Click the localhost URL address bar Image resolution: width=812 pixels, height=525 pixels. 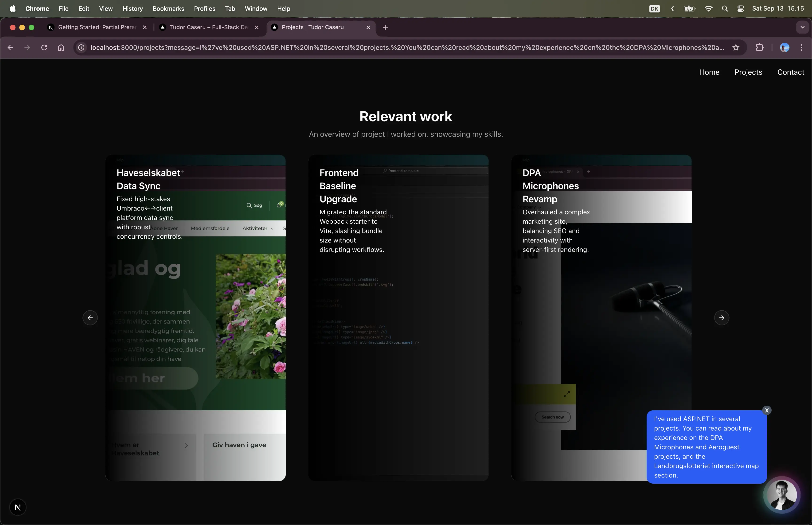pyautogui.click(x=407, y=47)
